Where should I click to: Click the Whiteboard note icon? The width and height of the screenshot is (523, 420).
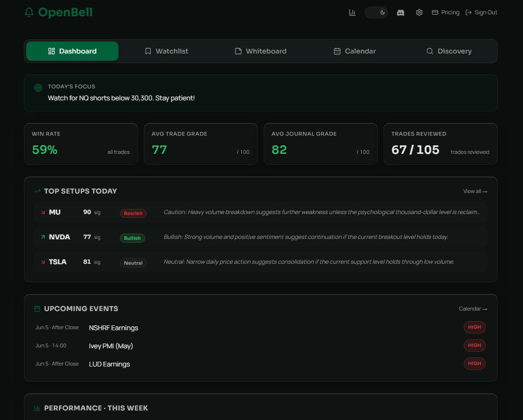coord(238,51)
